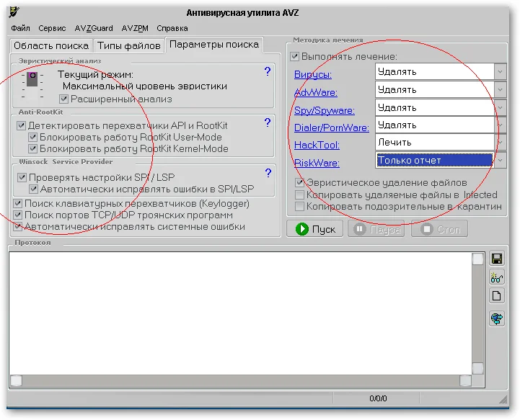The height and width of the screenshot is (420, 520).
Task: Uncheck Выполнять лечение checkbox
Action: (x=294, y=56)
